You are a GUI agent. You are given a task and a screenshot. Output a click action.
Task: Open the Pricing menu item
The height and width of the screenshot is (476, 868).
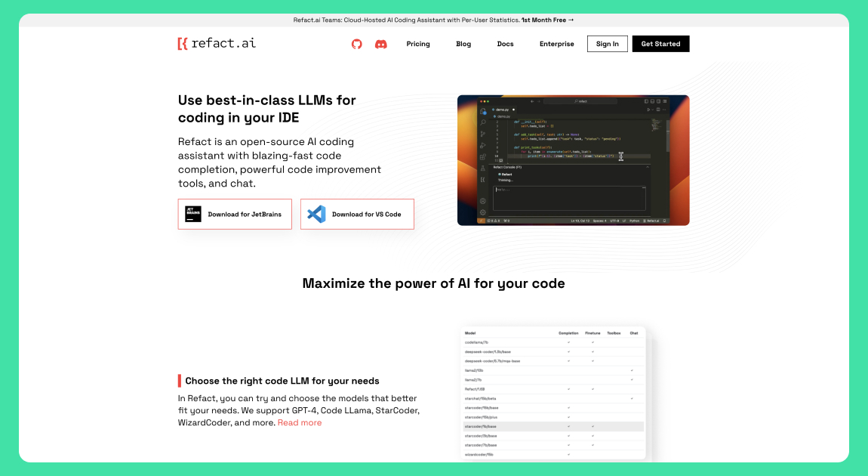point(417,44)
